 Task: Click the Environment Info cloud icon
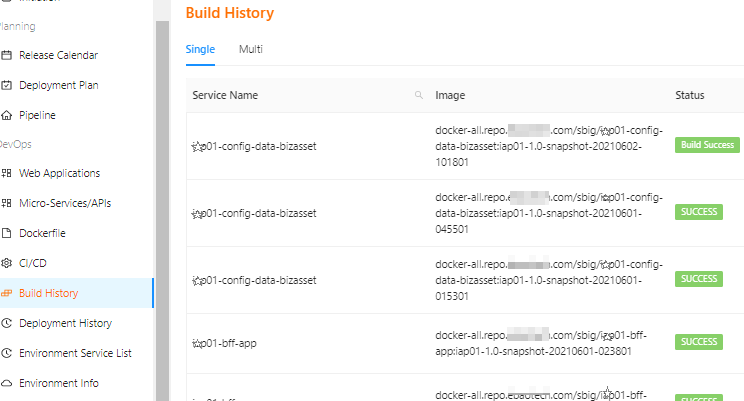(7, 383)
